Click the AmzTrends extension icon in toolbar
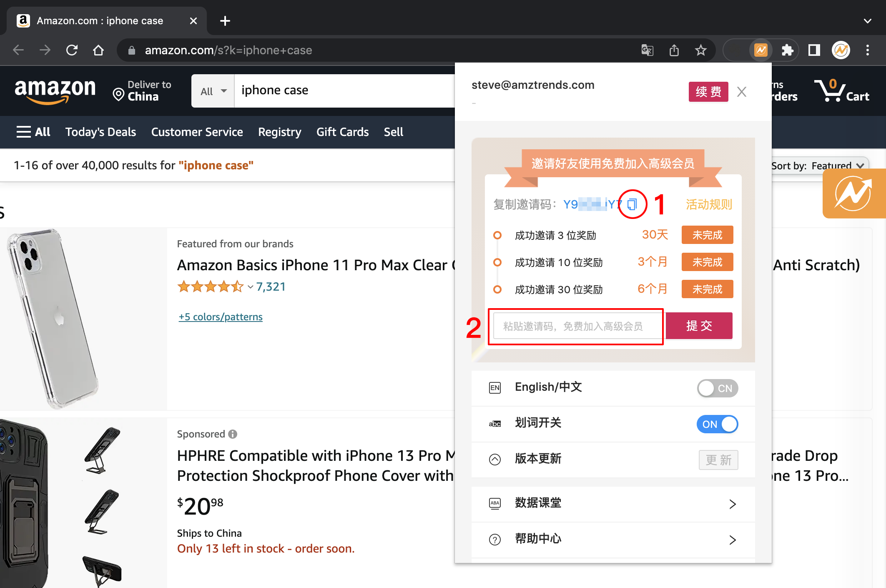 pyautogui.click(x=761, y=50)
